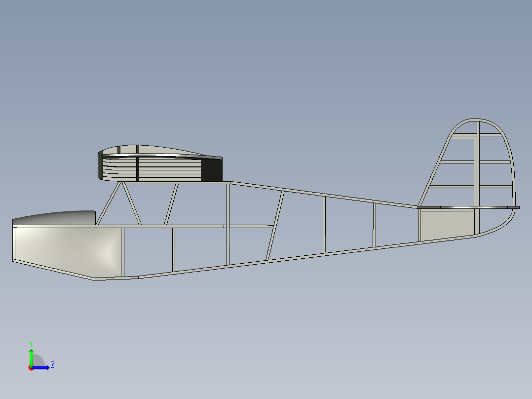This screenshot has width=532, height=399.
Task: Click the blue Z axis arrow of triad
Action: click(x=41, y=367)
